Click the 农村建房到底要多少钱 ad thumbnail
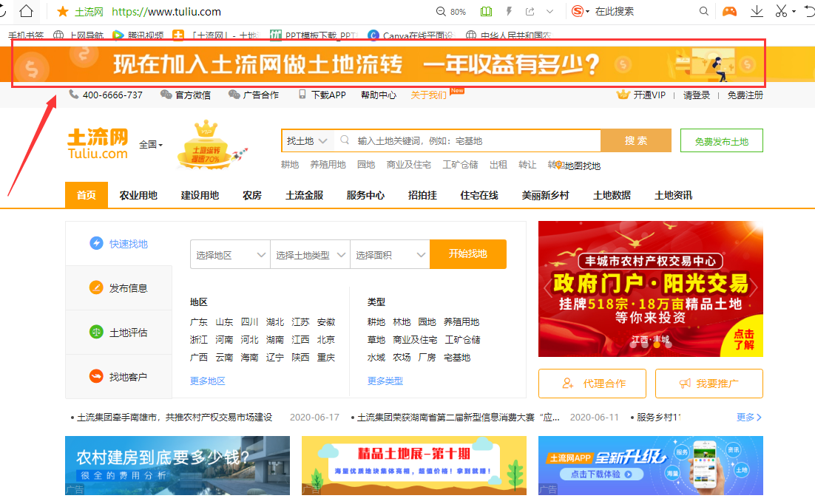The width and height of the screenshot is (815, 504). click(177, 465)
